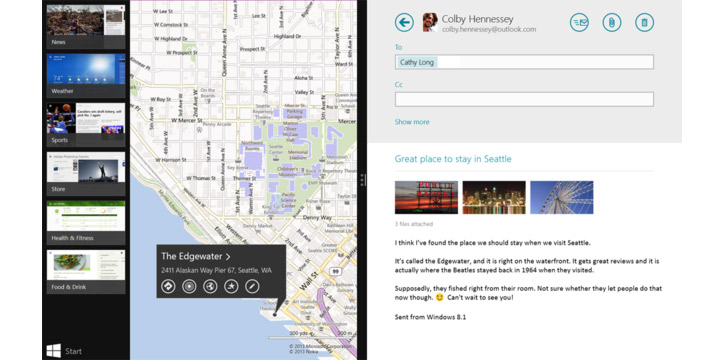Click the pencil edit icon in popup
The height and width of the screenshot is (360, 724).
[252, 287]
